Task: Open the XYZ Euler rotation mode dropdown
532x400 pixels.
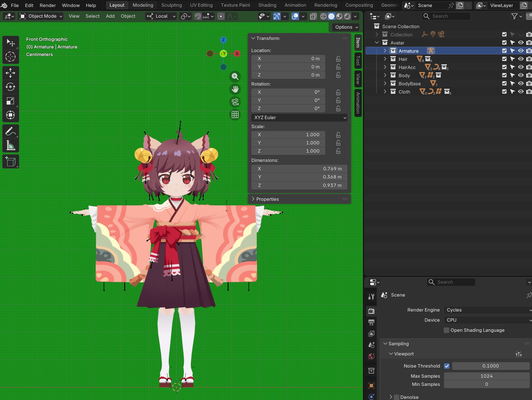Action: click(299, 117)
